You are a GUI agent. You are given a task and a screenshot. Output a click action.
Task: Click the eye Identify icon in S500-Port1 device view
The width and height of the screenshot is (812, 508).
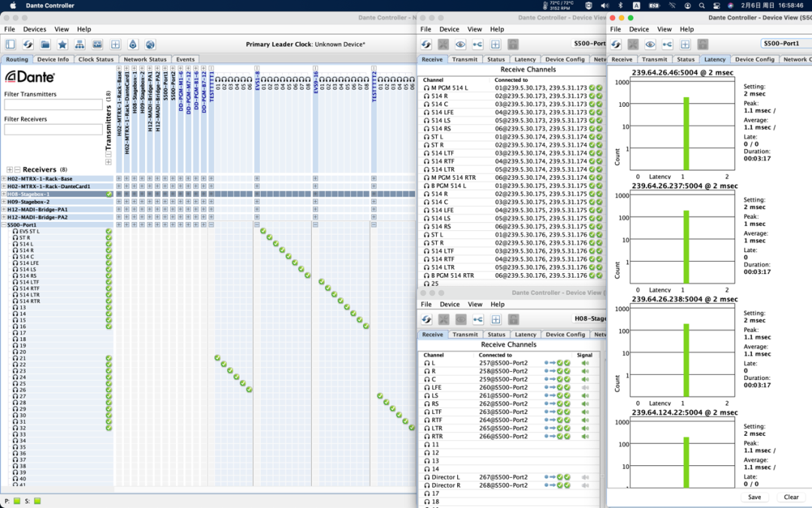(650, 44)
